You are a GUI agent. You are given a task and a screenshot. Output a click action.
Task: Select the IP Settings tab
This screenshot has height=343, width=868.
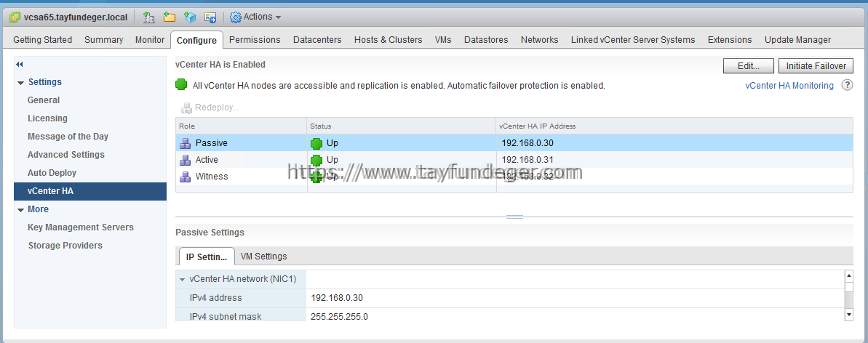coord(207,257)
